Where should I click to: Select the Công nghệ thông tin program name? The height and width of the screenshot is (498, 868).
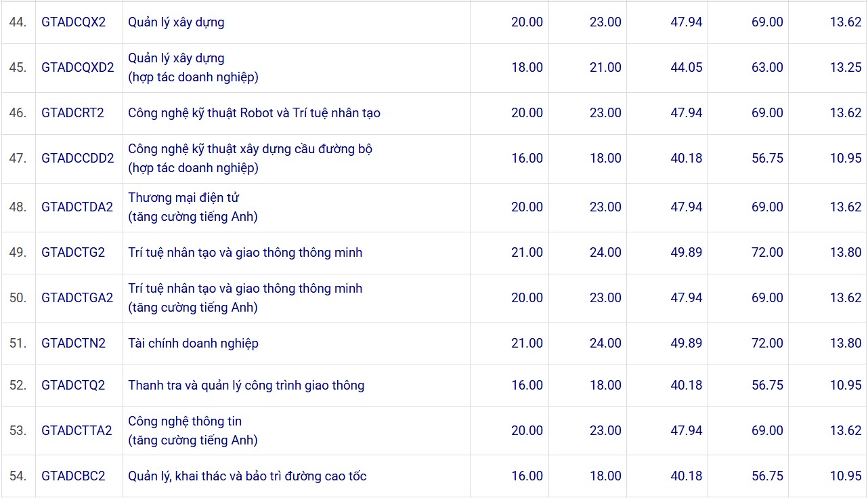click(x=185, y=421)
